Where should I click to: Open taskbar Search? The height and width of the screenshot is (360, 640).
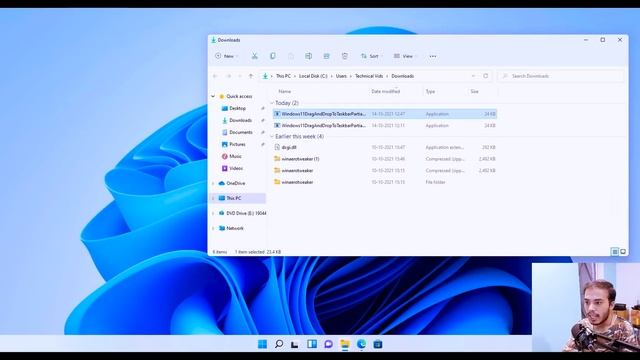coord(279,344)
